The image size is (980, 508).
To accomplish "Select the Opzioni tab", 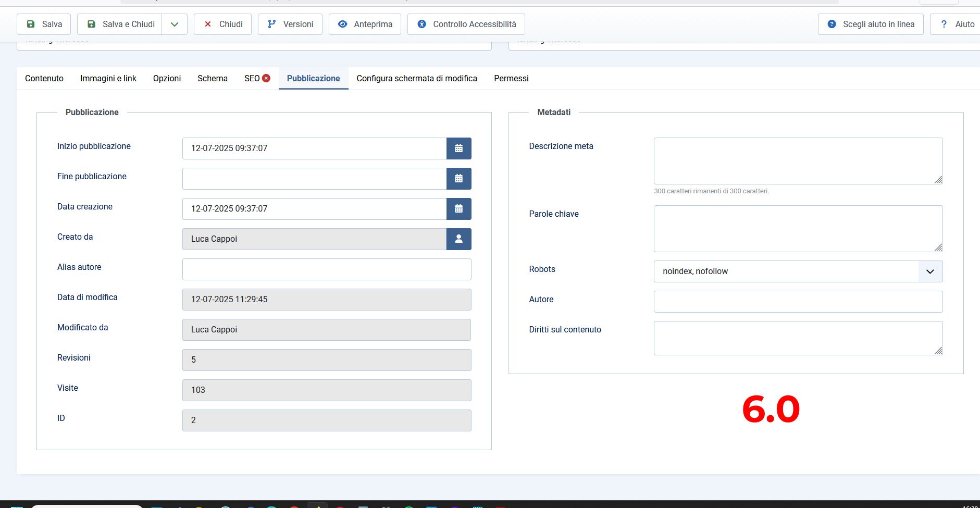I will (167, 79).
